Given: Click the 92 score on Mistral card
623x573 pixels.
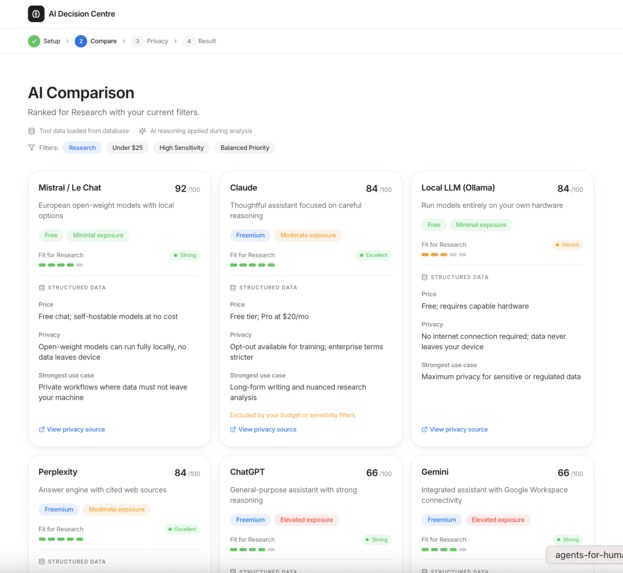Looking at the screenshot, I should coord(180,188).
